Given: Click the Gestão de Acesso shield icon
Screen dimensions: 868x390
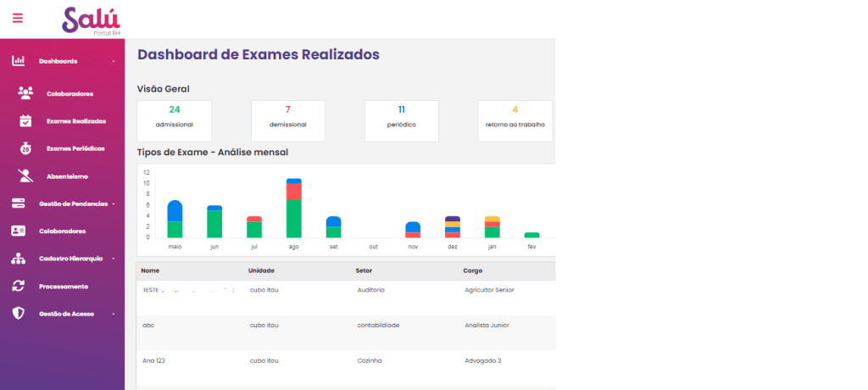Looking at the screenshot, I should pyautogui.click(x=18, y=313).
